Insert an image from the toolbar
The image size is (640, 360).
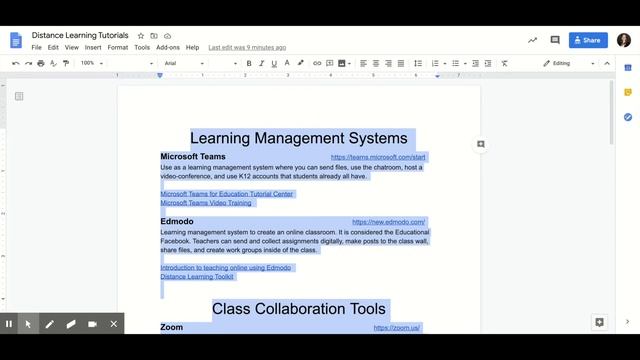click(x=342, y=63)
